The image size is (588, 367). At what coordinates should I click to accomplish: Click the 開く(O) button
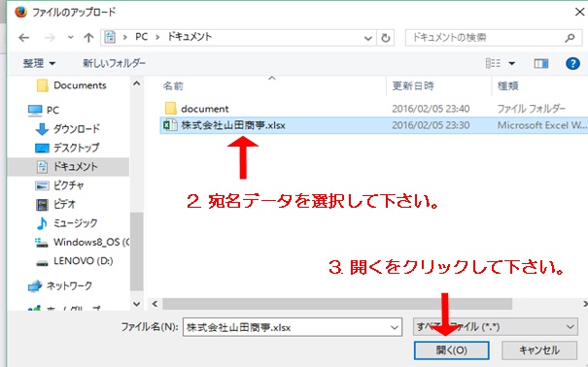pos(452,350)
